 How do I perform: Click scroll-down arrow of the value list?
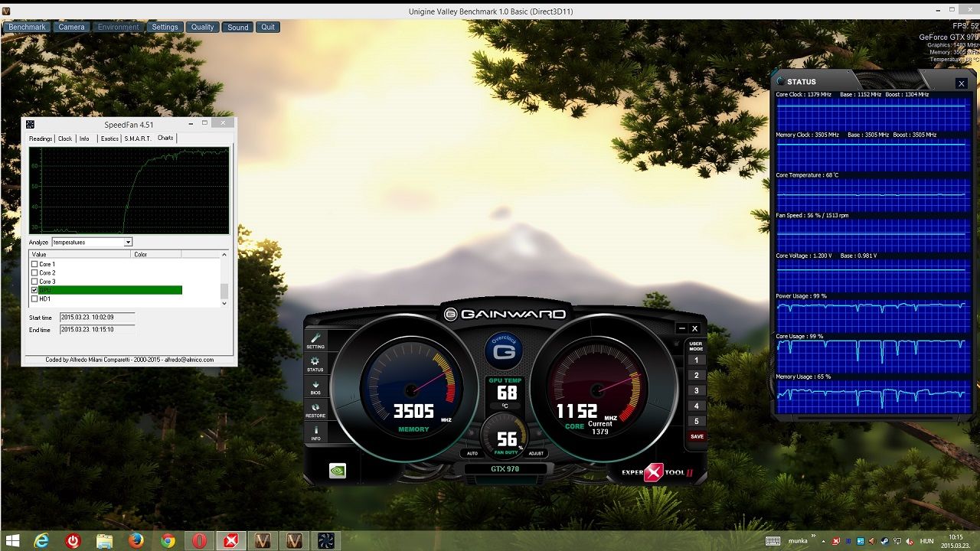click(224, 303)
